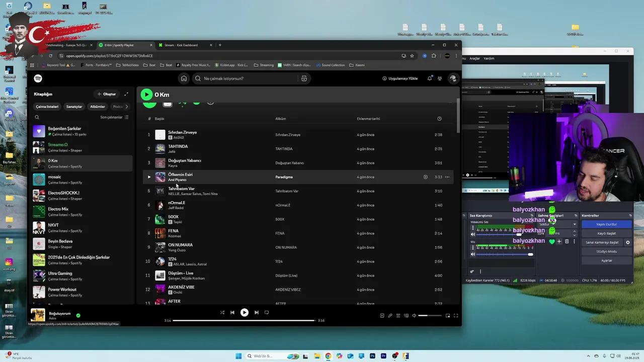
Task: Click Albüm column header
Action: click(280, 119)
